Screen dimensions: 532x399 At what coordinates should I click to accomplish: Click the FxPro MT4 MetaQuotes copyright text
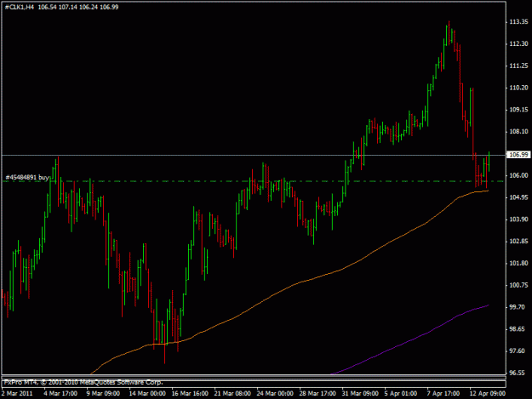(x=83, y=382)
